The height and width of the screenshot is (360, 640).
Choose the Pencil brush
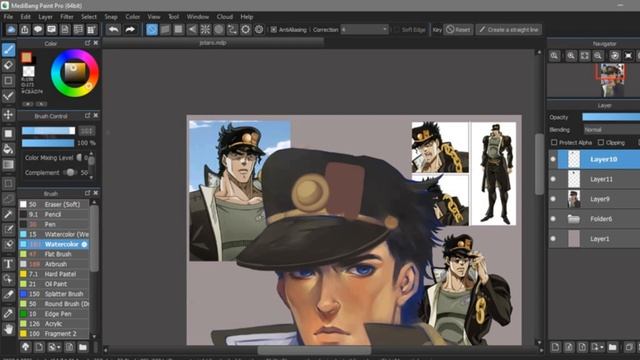(x=54, y=214)
